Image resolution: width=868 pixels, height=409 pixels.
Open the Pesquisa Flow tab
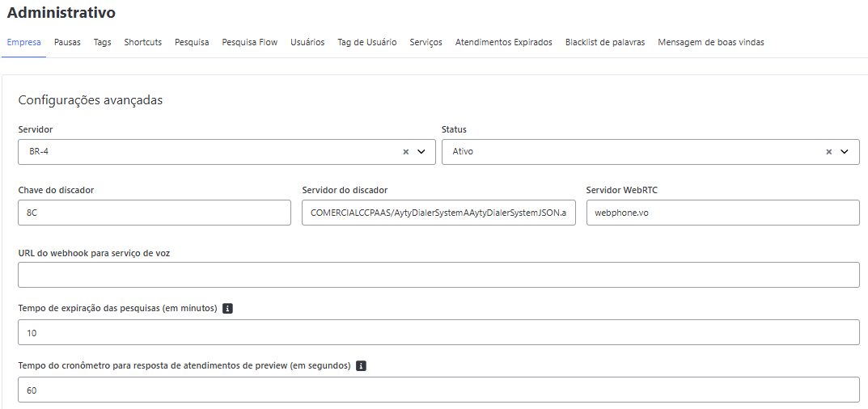tap(250, 42)
